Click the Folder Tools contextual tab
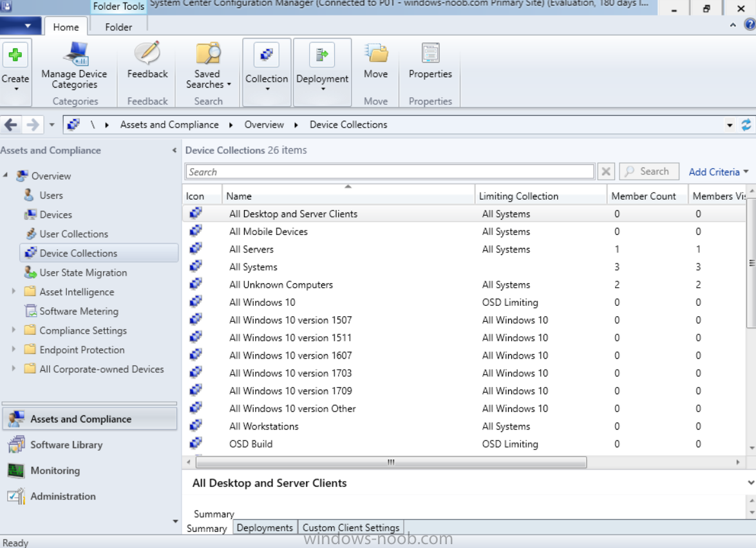 click(x=118, y=6)
